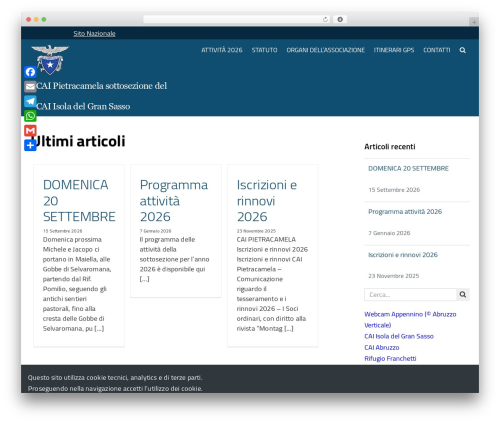Click sidebar date 7 Gennaio 2026
500x423 pixels.
point(389,233)
